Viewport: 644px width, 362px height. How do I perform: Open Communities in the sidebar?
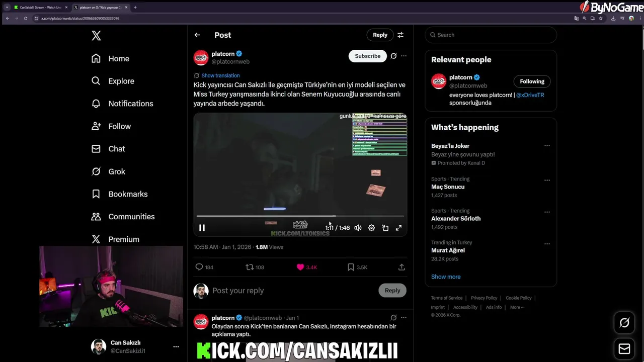click(x=123, y=217)
